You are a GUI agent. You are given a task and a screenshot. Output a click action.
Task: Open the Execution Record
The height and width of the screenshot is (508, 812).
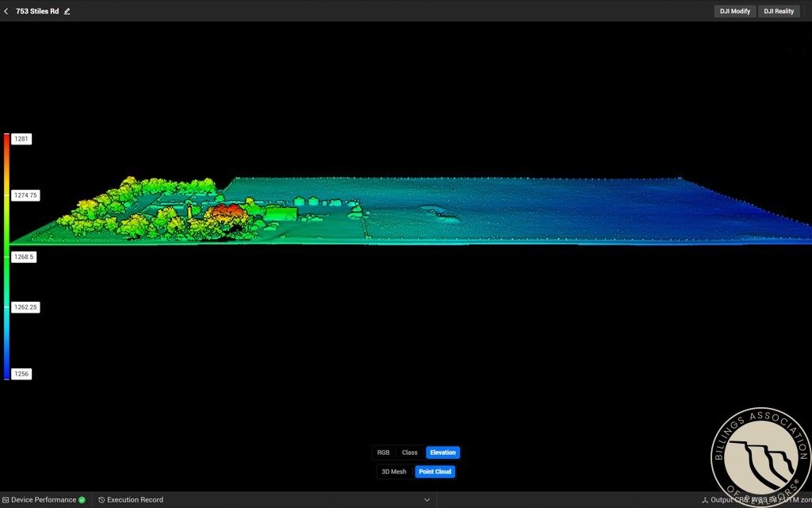(131, 500)
